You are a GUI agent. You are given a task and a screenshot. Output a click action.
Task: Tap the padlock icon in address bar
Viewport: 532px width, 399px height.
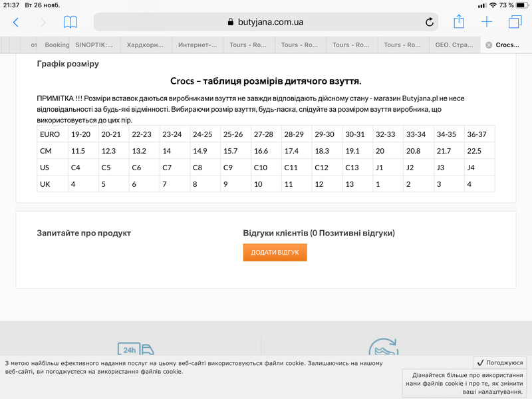[x=231, y=22]
